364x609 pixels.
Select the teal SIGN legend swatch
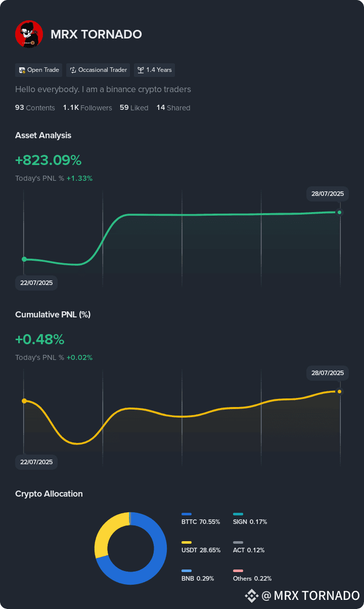(238, 514)
